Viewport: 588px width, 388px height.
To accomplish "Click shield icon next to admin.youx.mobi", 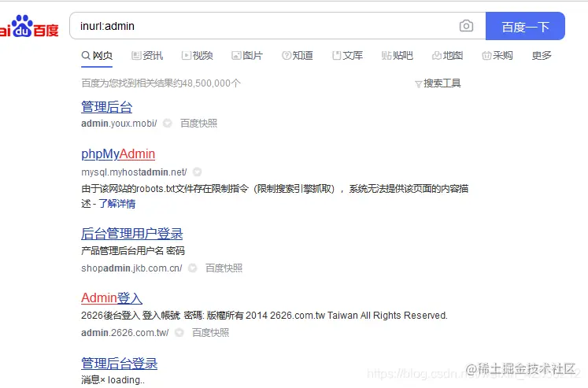I will click(167, 123).
